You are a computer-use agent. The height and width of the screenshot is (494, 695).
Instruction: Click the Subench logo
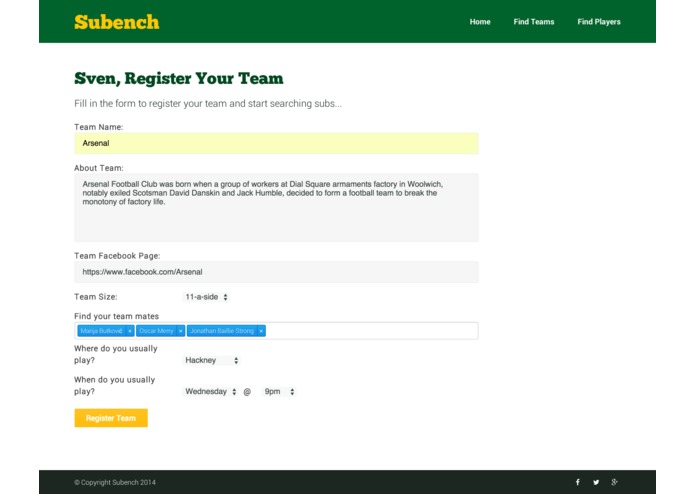[x=117, y=22]
